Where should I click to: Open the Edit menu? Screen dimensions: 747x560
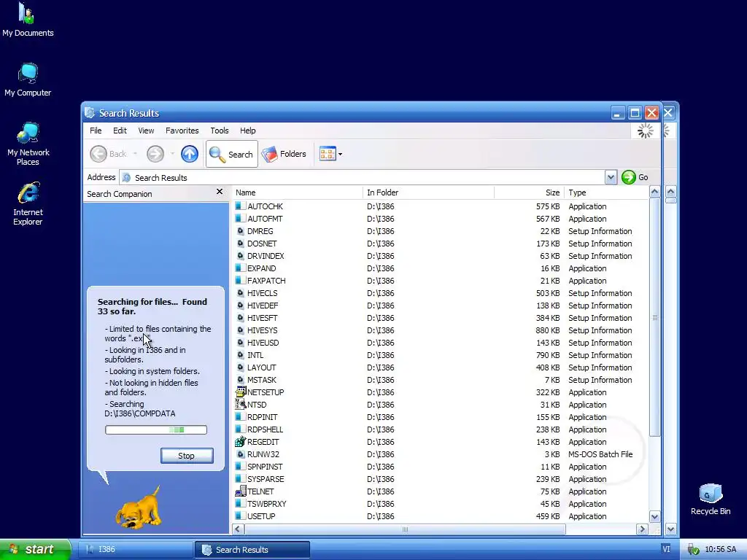[120, 131]
